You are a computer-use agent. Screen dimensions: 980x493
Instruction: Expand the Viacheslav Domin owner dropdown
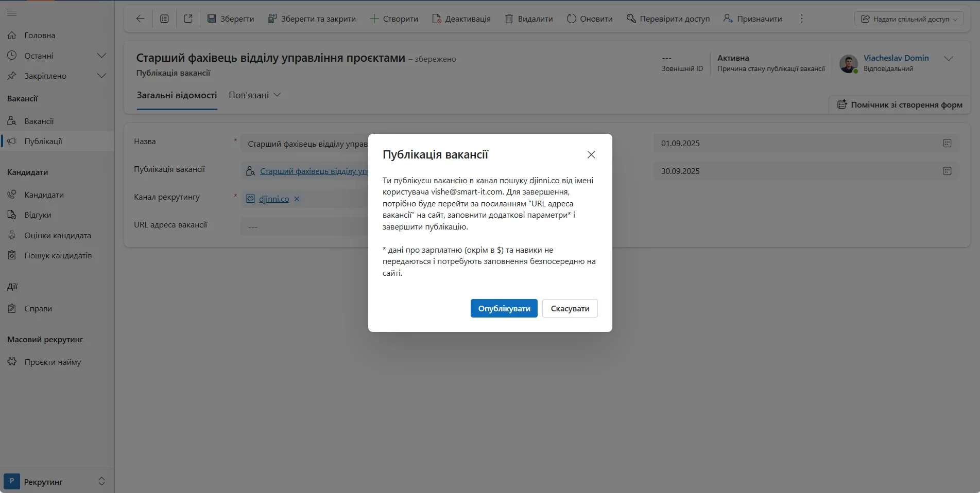point(949,59)
